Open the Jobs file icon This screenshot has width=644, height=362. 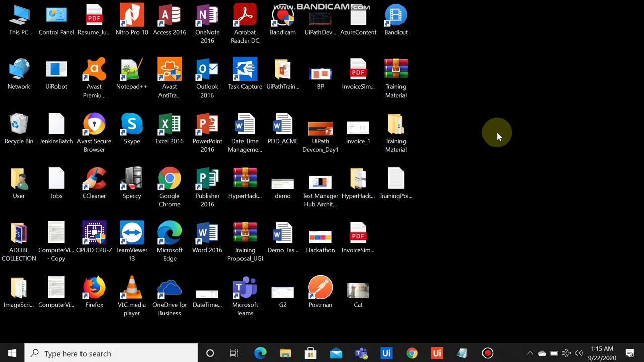point(56,184)
